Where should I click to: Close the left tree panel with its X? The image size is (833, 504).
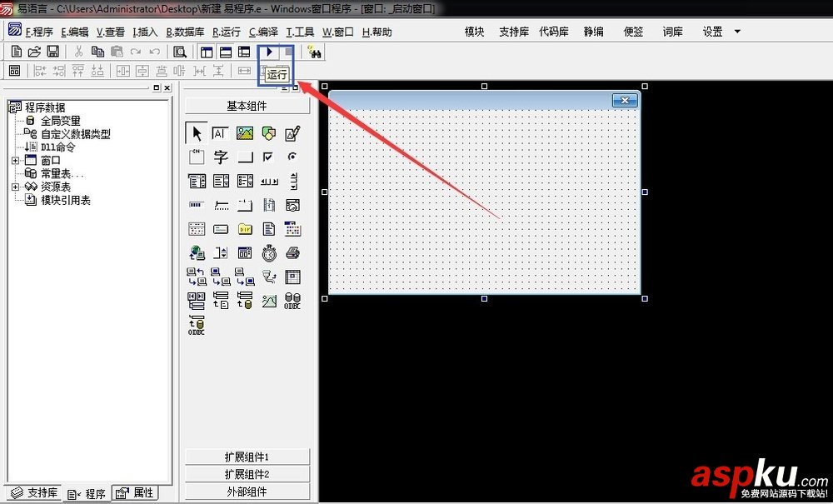[x=167, y=87]
